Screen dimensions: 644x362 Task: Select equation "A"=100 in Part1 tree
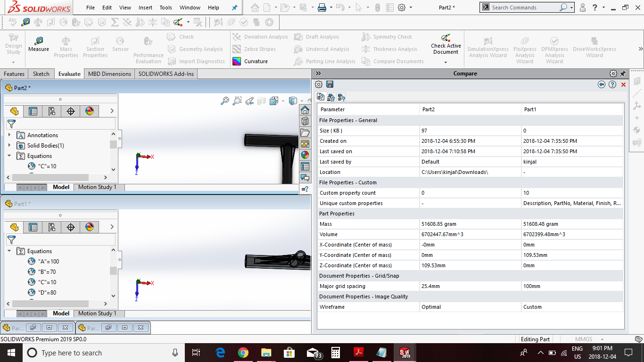49,262
